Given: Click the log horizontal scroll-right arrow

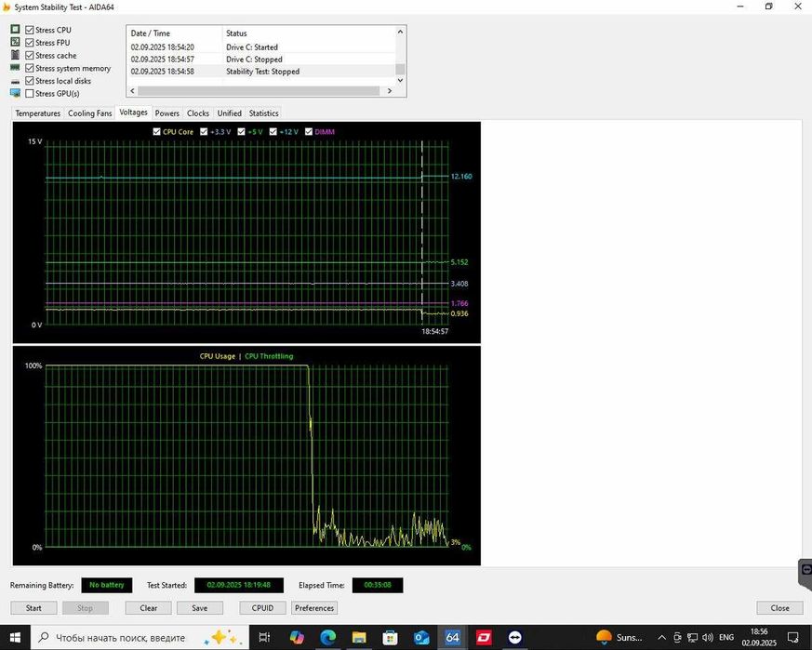Looking at the screenshot, I should [390, 90].
